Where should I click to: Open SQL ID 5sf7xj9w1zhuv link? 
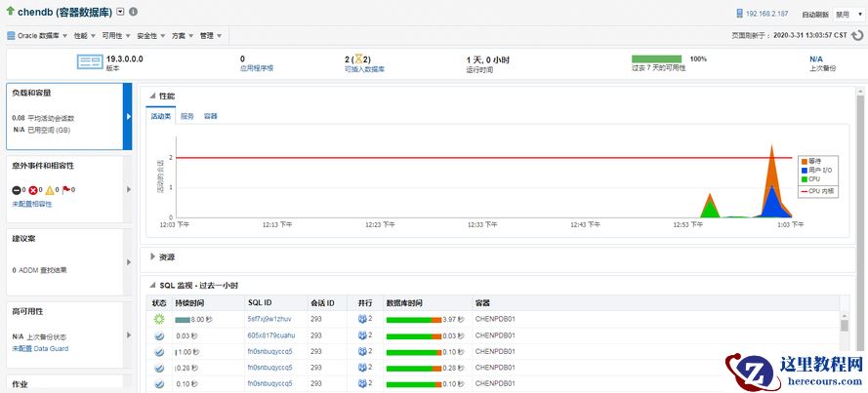pyautogui.click(x=269, y=319)
